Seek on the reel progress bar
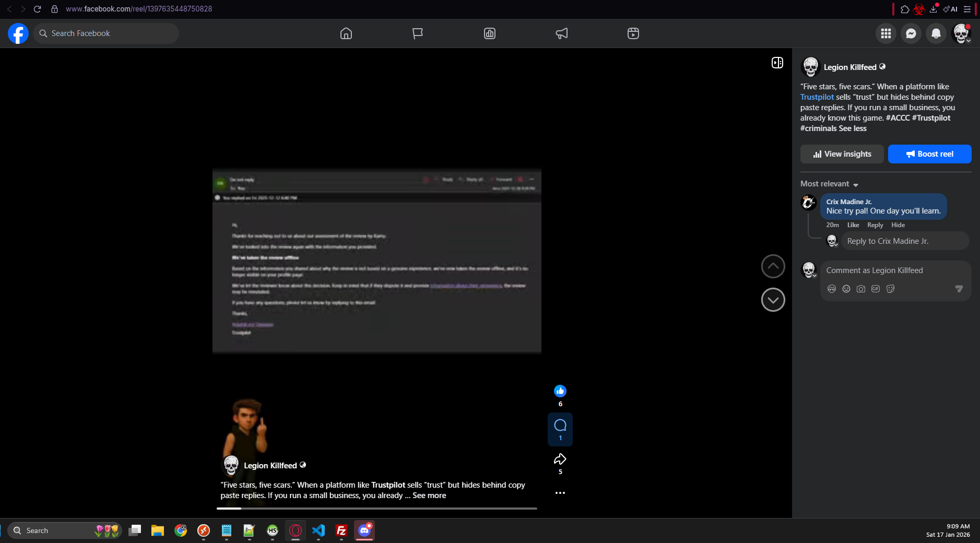Viewport: 980px width, 543px height. pos(377,508)
